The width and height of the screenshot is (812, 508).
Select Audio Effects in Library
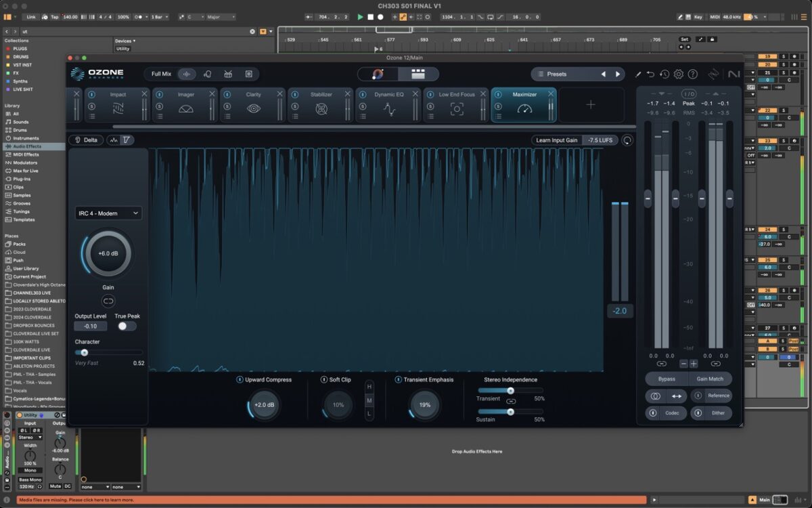tap(27, 146)
